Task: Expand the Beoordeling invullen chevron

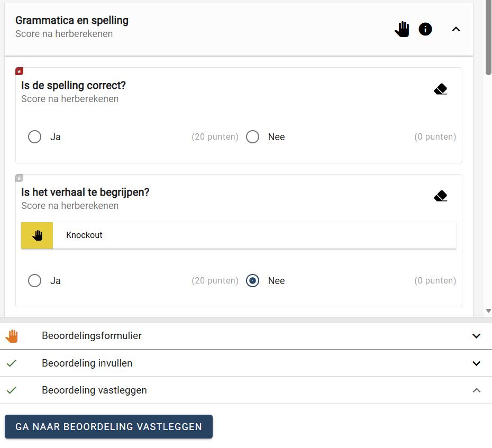Action: (x=476, y=363)
